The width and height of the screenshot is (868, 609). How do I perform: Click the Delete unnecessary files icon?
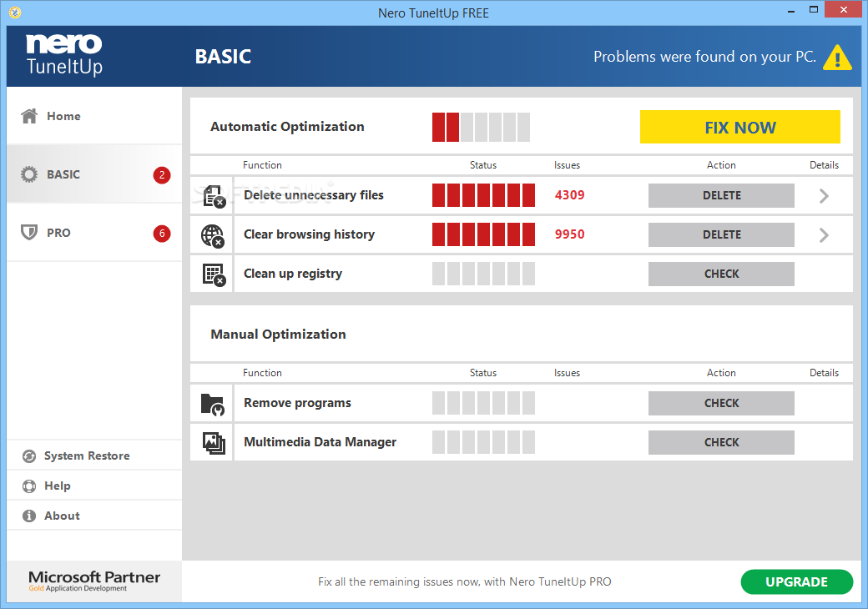[x=214, y=196]
